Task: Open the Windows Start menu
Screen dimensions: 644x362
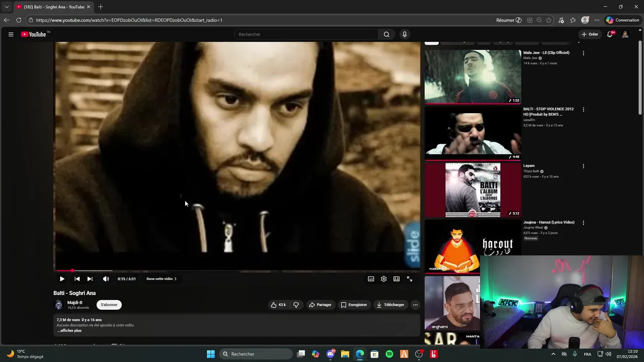Action: click(x=211, y=354)
